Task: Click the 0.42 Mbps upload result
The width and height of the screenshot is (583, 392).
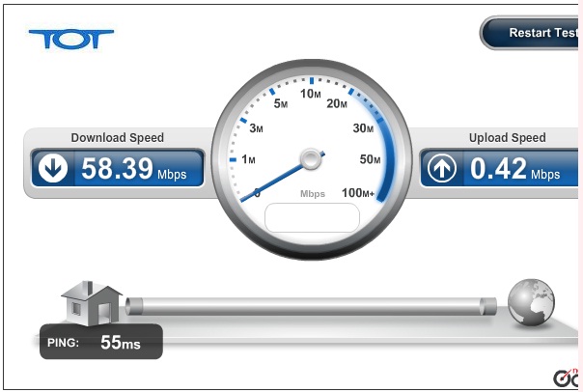Action: click(515, 168)
